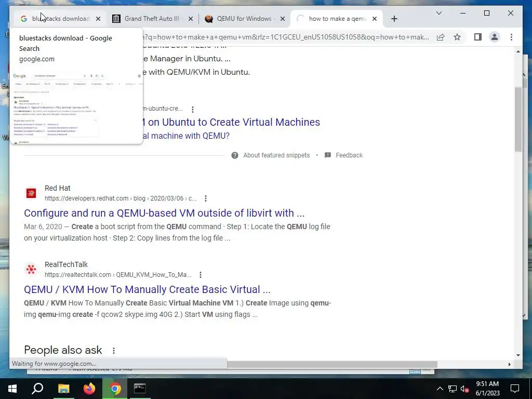This screenshot has height=399, width=532.
Task: Open About featured snippets link
Action: tap(276, 155)
